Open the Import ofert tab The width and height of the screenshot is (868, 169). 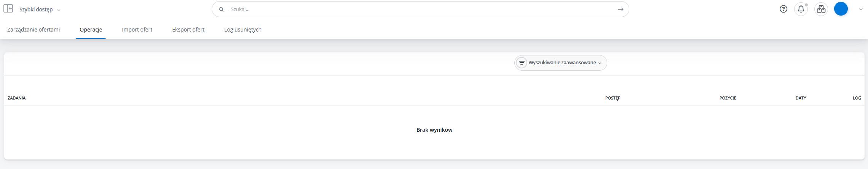(x=137, y=30)
